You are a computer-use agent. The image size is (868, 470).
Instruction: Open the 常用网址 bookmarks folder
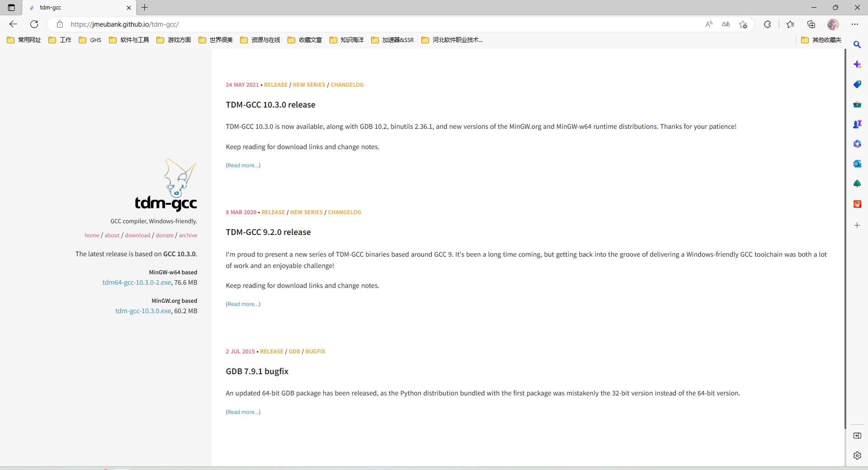point(24,40)
